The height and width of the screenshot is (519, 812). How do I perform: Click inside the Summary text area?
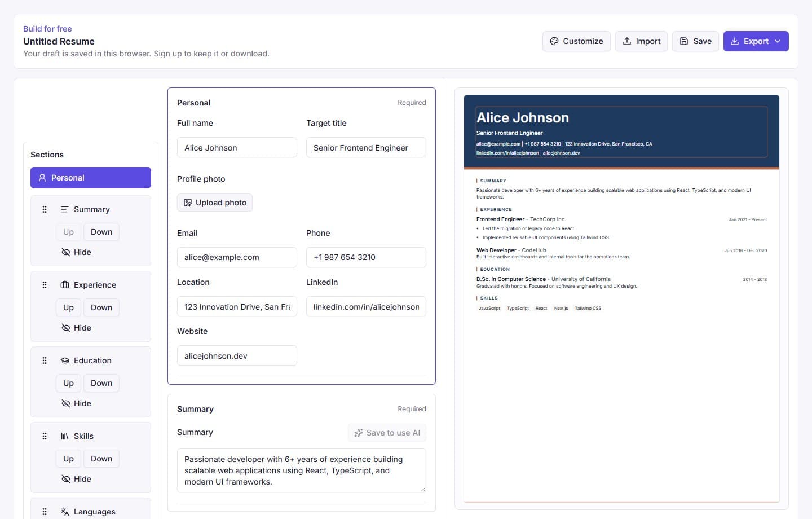pyautogui.click(x=302, y=470)
